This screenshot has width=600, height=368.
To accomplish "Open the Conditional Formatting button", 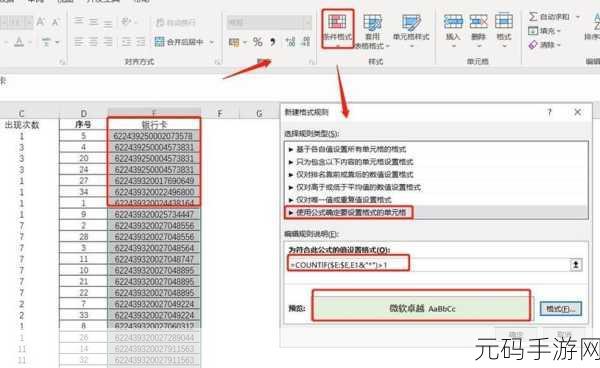I will (338, 29).
